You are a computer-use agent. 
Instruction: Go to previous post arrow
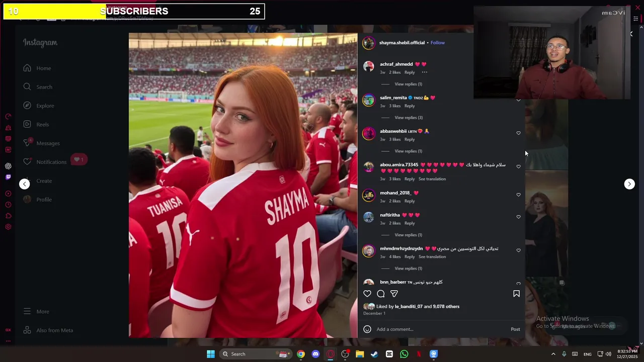(x=25, y=184)
